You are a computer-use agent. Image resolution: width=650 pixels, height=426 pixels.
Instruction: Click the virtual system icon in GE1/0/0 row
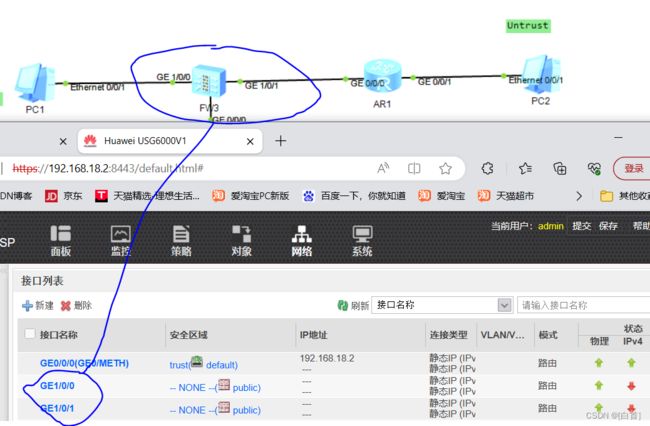[224, 385]
